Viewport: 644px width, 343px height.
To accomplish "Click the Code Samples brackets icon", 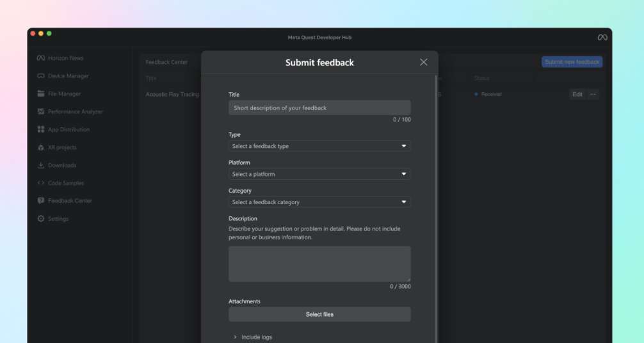I will pyautogui.click(x=41, y=183).
